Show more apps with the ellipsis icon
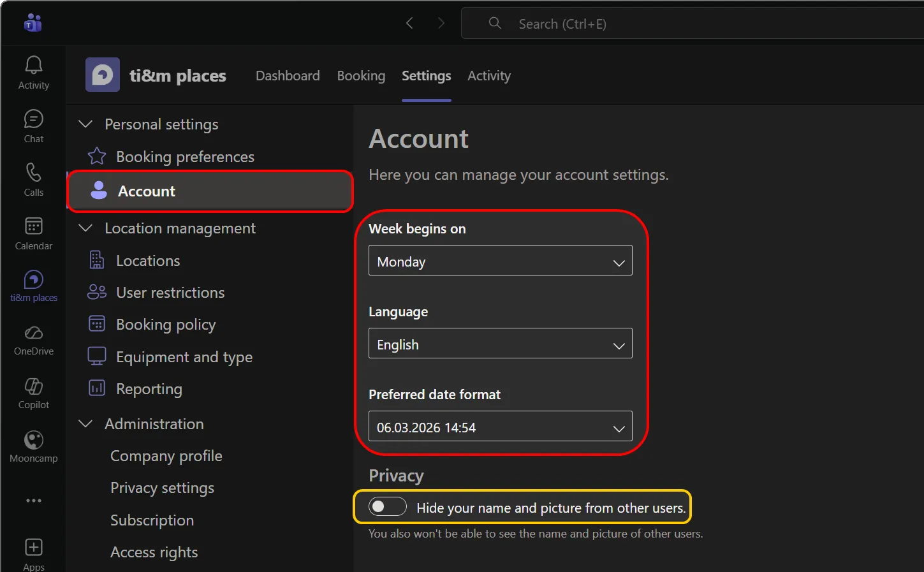Viewport: 924px width, 572px height. [x=34, y=501]
